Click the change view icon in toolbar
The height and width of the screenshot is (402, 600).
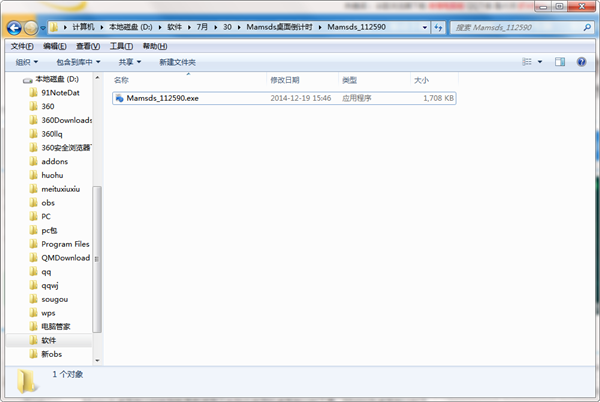pyautogui.click(x=527, y=62)
